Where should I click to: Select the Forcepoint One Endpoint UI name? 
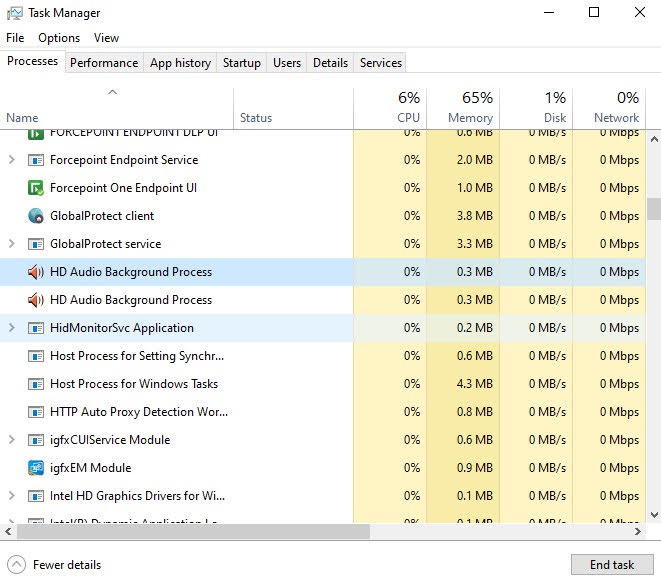(124, 188)
